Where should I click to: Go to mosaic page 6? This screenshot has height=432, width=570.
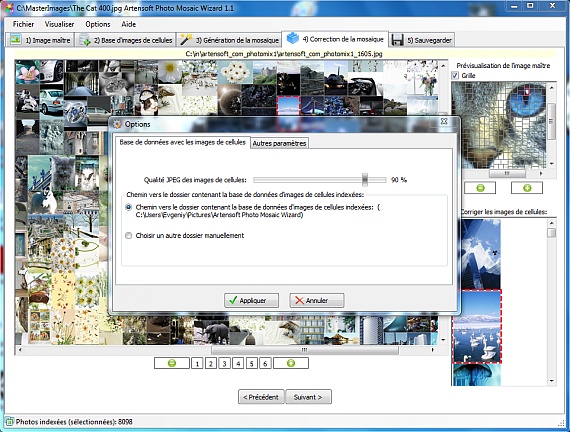265,363
